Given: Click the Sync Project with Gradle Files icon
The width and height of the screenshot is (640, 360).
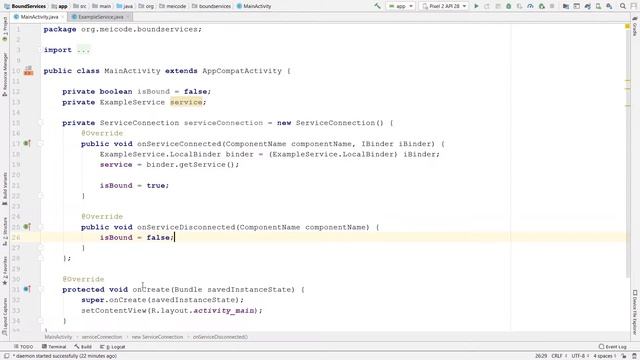Looking at the screenshot, I should click(587, 6).
